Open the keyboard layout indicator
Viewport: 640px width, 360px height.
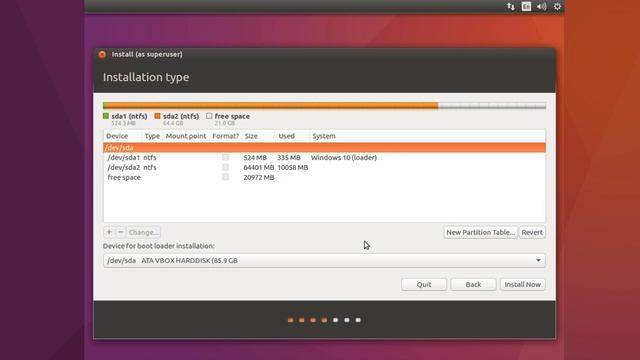pos(526,7)
